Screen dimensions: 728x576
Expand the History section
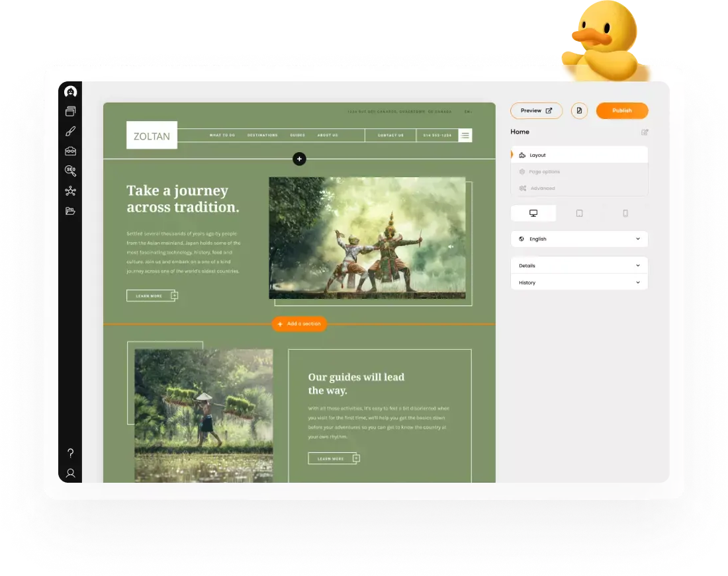click(x=579, y=282)
